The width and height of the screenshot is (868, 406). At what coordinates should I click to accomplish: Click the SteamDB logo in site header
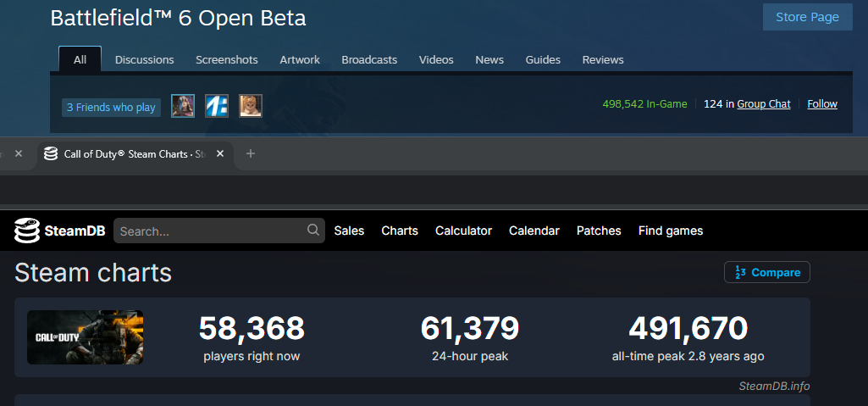pos(60,231)
